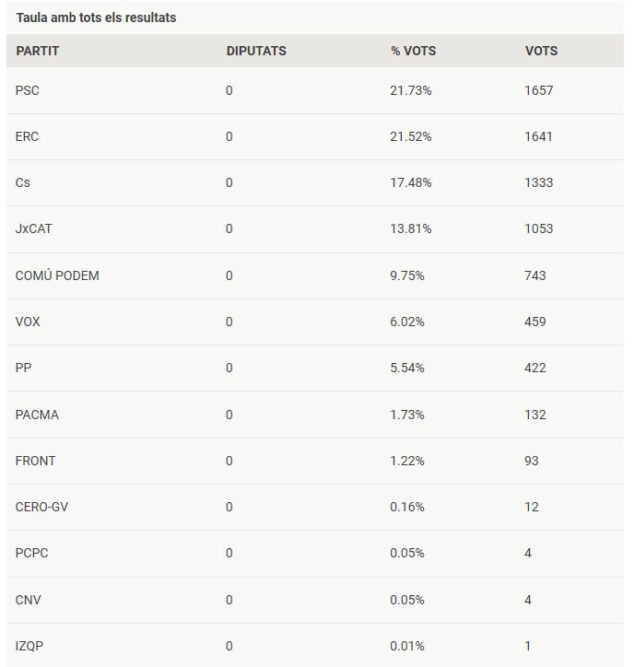Click the Cs party name
Image resolution: width=634 pixels, height=667 pixels.
tap(23, 182)
